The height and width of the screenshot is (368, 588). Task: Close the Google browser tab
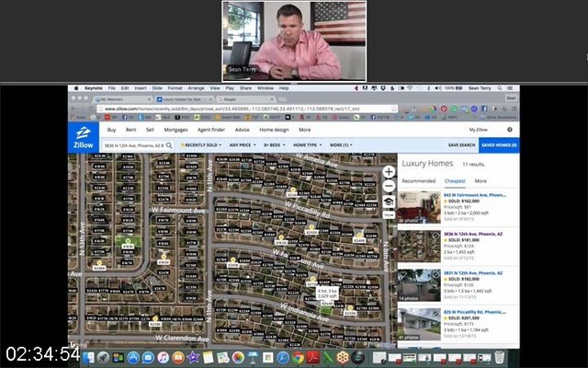click(x=272, y=99)
